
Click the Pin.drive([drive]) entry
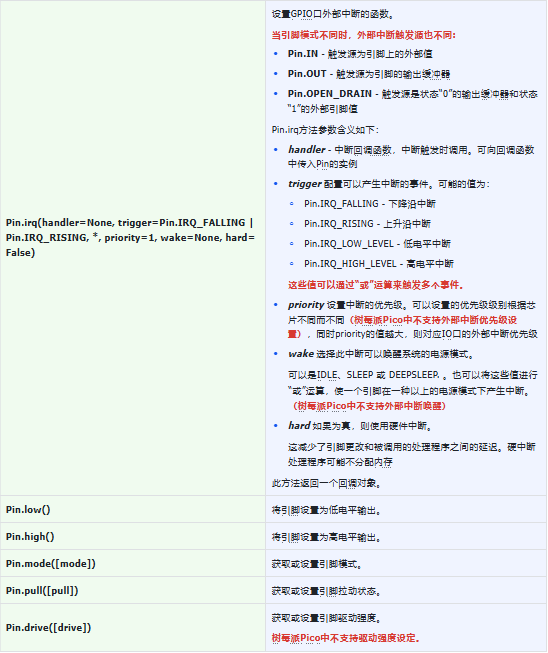click(x=48, y=628)
